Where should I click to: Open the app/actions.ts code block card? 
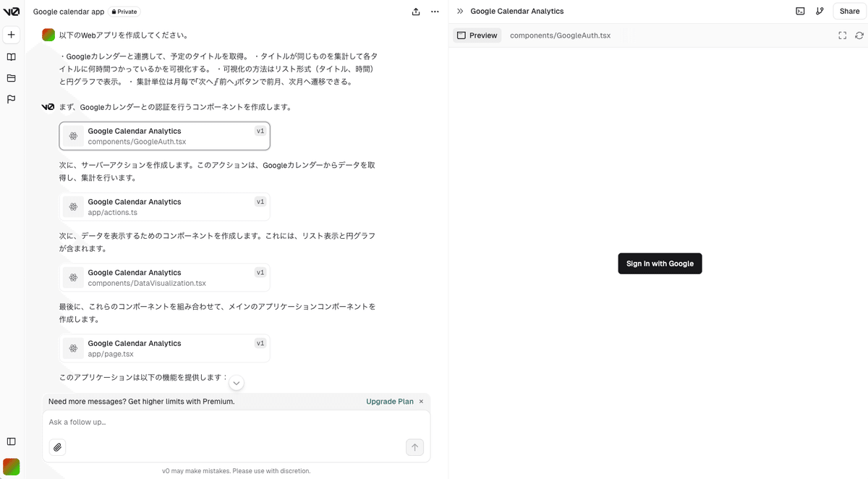click(x=165, y=207)
